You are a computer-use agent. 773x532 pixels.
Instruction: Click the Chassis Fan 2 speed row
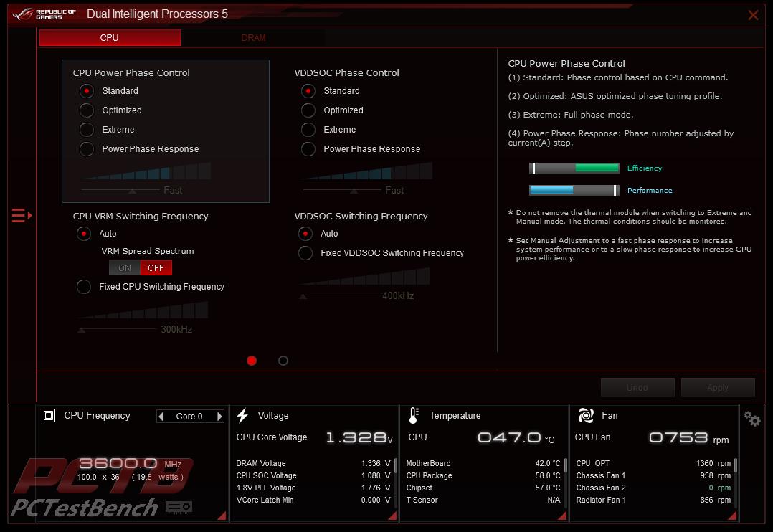[653, 488]
